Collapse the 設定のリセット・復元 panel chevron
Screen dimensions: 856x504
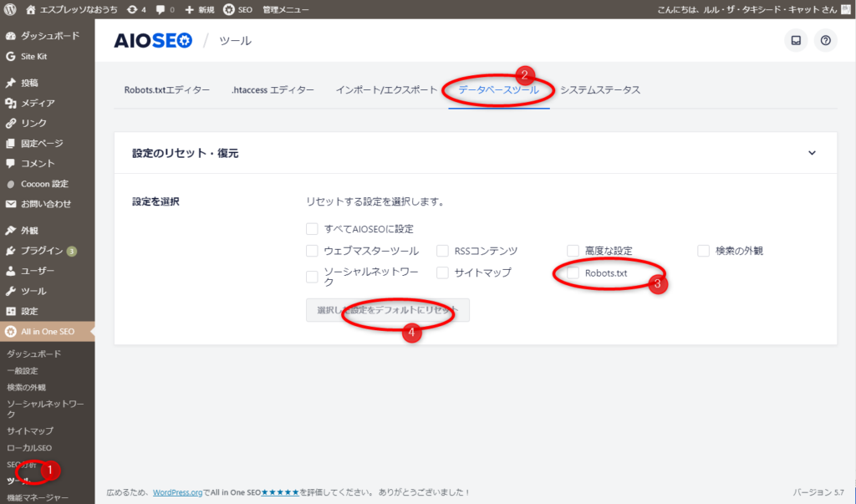[x=812, y=153]
